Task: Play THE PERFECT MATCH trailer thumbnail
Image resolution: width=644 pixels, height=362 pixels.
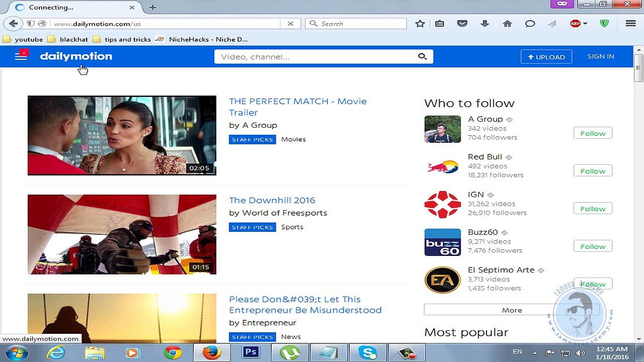Action: (x=122, y=136)
